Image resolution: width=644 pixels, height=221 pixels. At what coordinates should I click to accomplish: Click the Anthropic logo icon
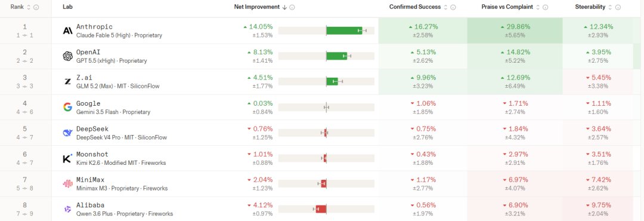click(68, 31)
